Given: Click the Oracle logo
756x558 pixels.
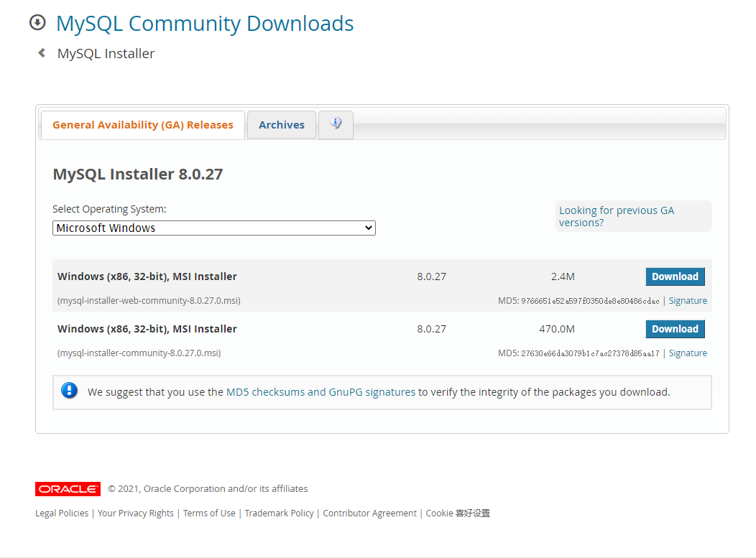Looking at the screenshot, I should tap(68, 488).
